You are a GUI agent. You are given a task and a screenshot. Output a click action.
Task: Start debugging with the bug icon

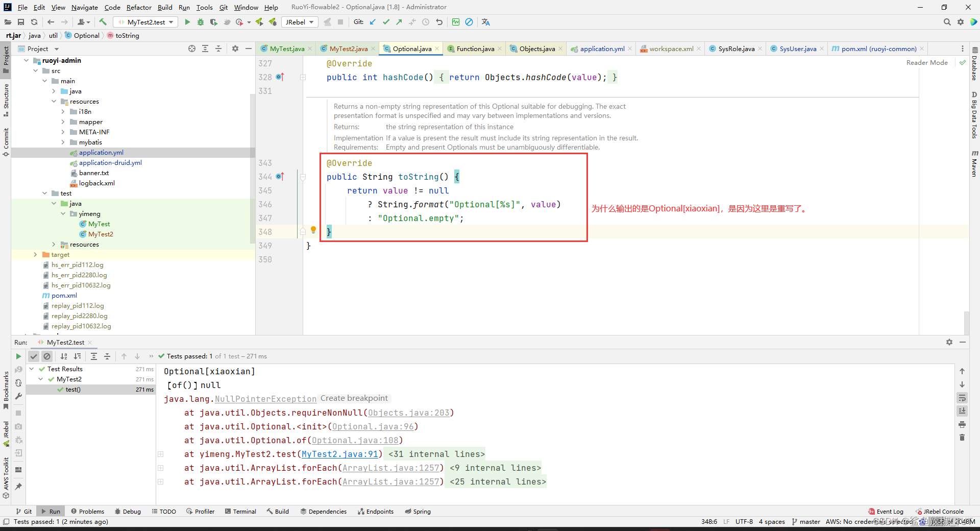tap(201, 22)
